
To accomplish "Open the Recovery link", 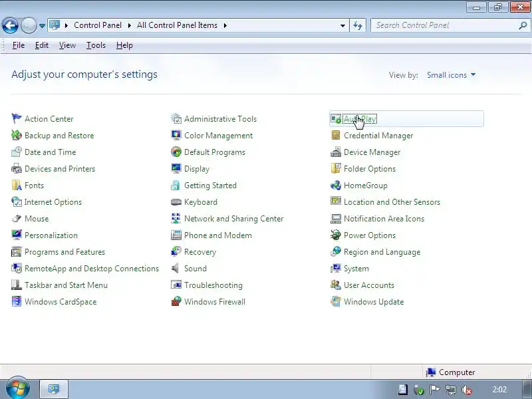I will pyautogui.click(x=200, y=252).
